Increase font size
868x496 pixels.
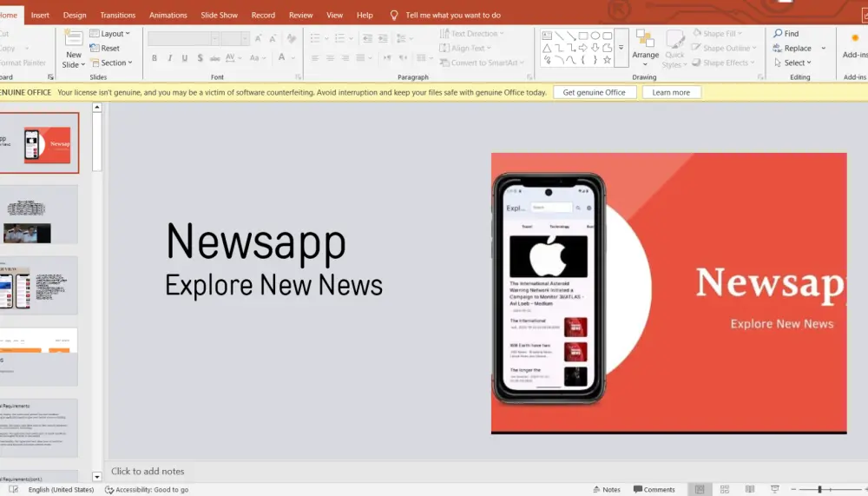pos(258,38)
